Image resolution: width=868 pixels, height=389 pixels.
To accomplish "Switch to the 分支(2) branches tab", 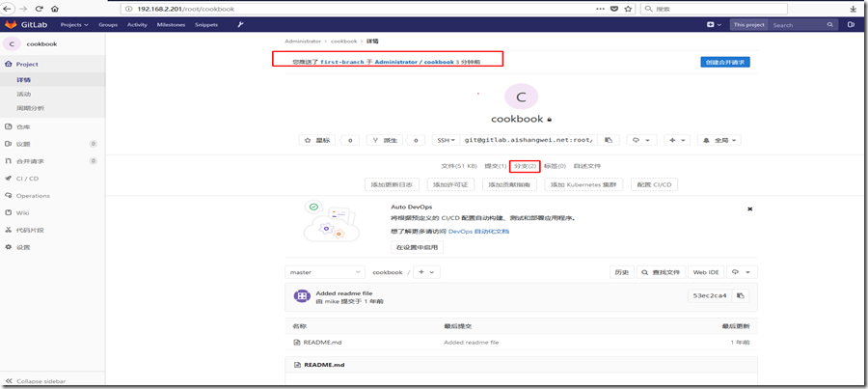I will pos(525,166).
